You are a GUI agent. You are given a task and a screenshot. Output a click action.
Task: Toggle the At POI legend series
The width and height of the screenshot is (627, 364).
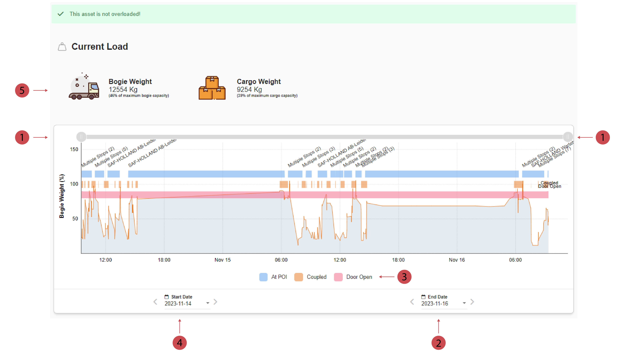click(279, 277)
